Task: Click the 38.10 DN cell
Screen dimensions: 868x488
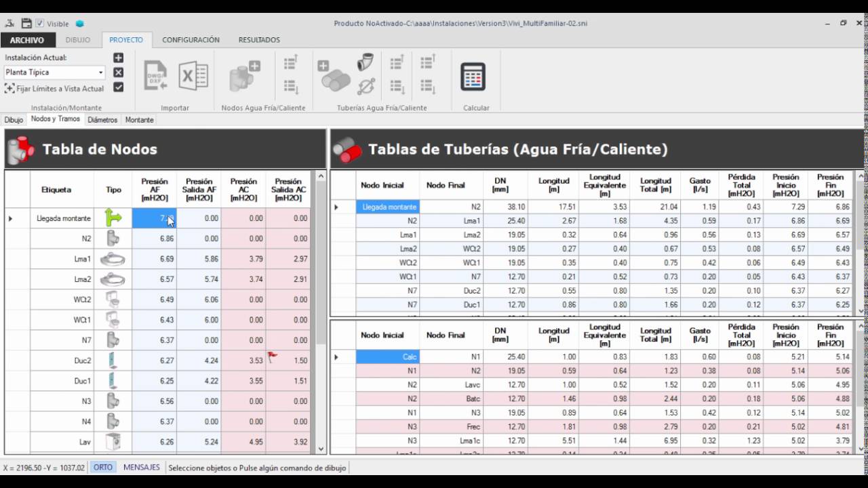Action: (x=507, y=207)
